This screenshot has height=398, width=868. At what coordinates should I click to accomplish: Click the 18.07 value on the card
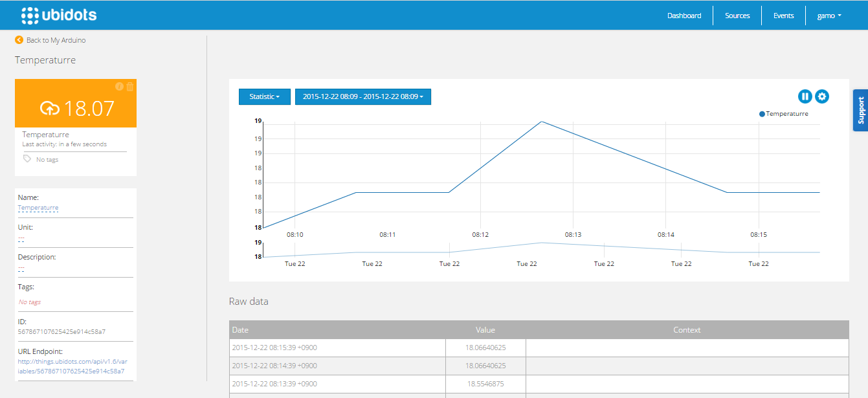[x=89, y=108]
